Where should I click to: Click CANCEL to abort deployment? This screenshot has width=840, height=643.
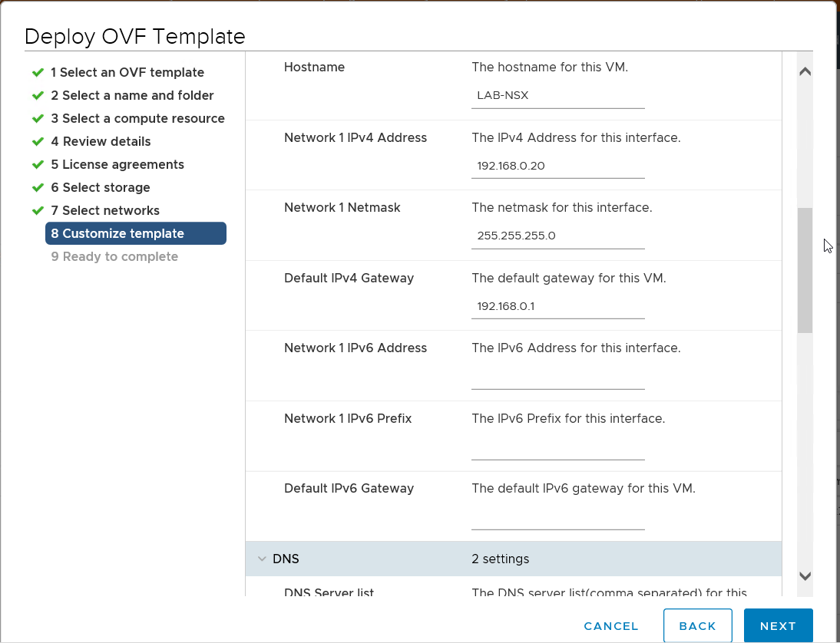click(x=611, y=626)
